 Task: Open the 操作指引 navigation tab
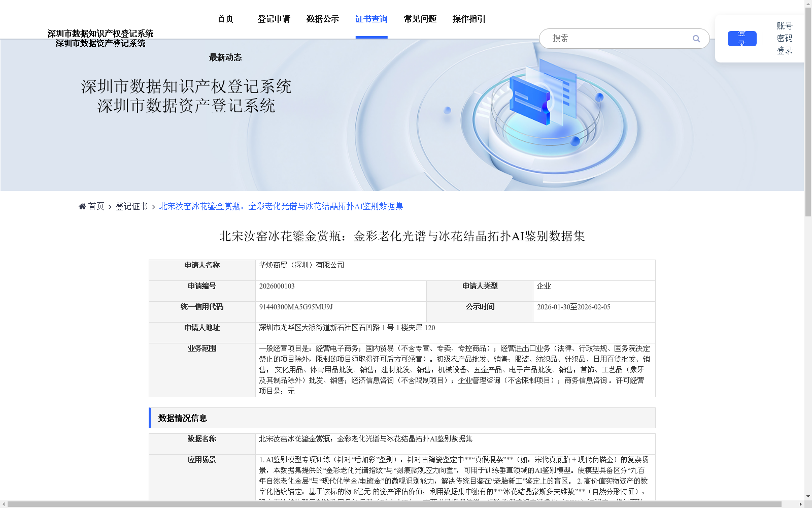click(x=469, y=19)
